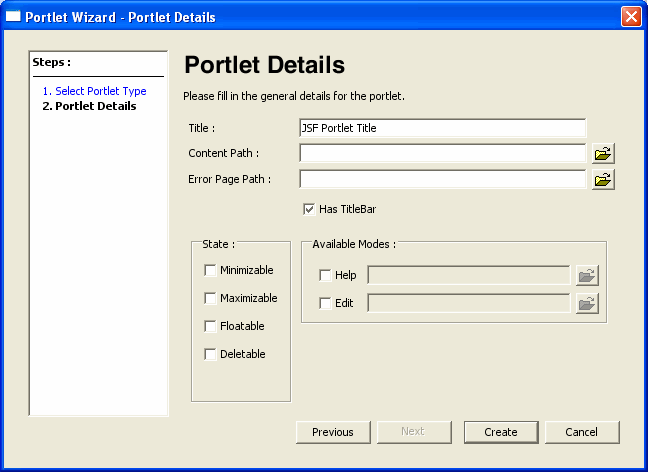Click into the Error Page Path field
Screen dimensions: 648x472
coord(442,179)
